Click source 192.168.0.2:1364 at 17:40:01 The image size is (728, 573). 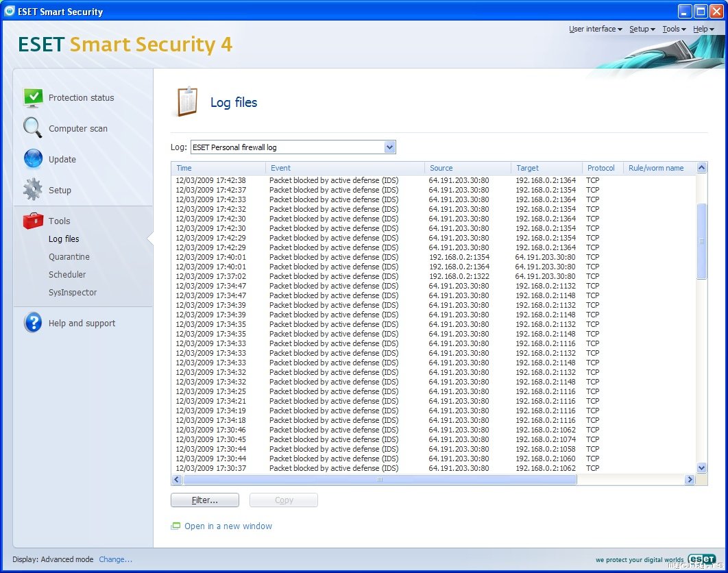coord(459,267)
